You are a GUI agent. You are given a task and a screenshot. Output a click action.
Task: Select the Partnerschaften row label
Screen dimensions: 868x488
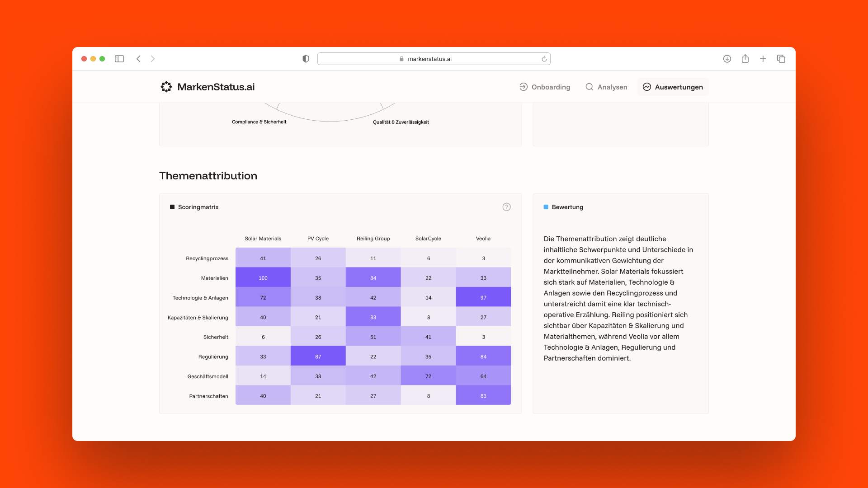click(209, 396)
